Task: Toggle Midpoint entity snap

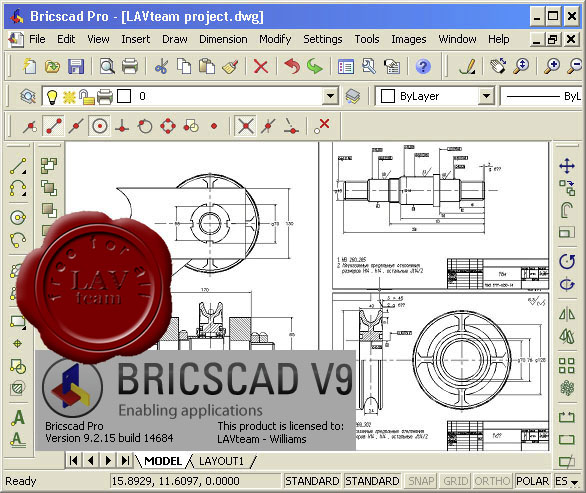Action: click(76, 126)
